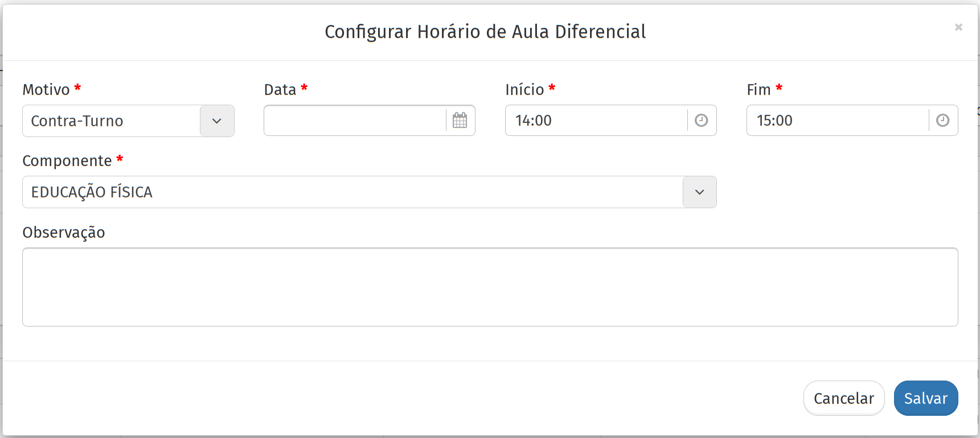This screenshot has width=980, height=438.
Task: Focus the Observação text area
Action: coord(490,287)
